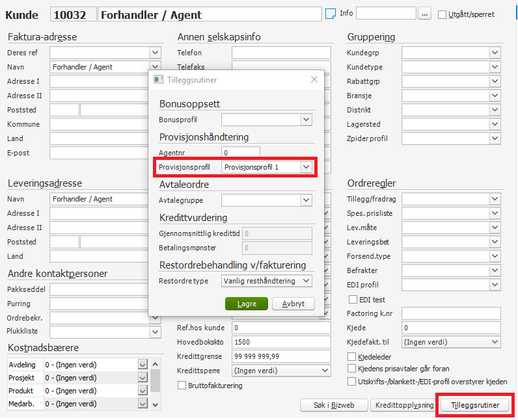Open the Prosjekt cost carrier dropdown
This screenshot has width=518, height=420.
(x=143, y=378)
